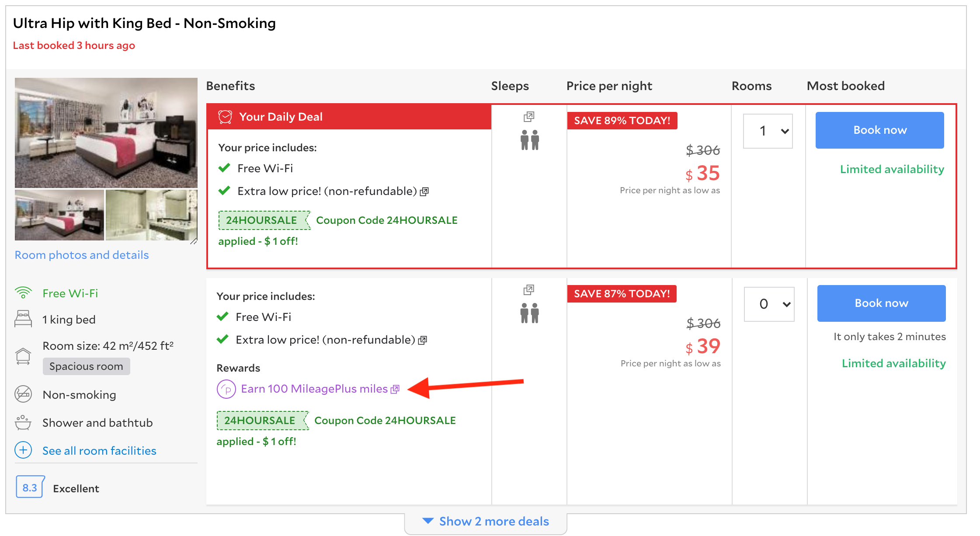980x536 pixels.
Task: Open Room photos and details link
Action: (x=82, y=255)
